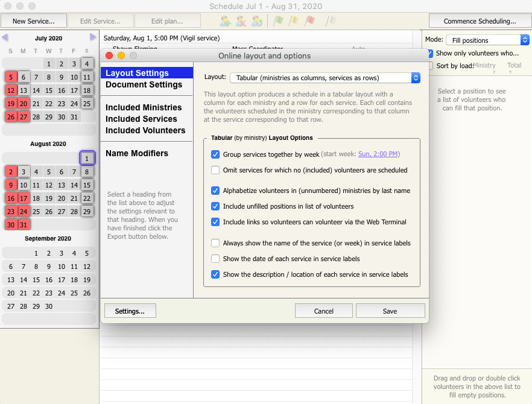Click the green flag toolbar icon
This screenshot has height=404, width=532.
pyautogui.click(x=278, y=21)
